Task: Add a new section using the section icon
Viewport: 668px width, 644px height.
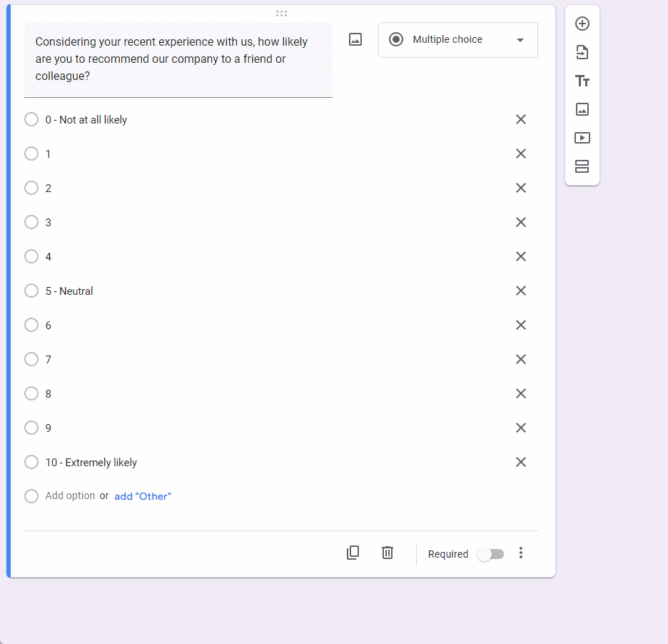Action: pos(582,166)
